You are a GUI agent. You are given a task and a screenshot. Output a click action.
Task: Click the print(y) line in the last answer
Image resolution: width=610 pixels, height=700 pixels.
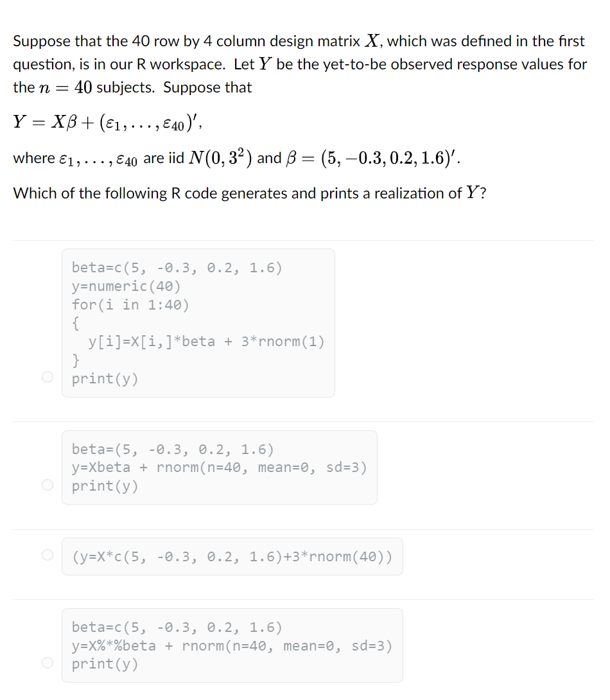click(104, 663)
